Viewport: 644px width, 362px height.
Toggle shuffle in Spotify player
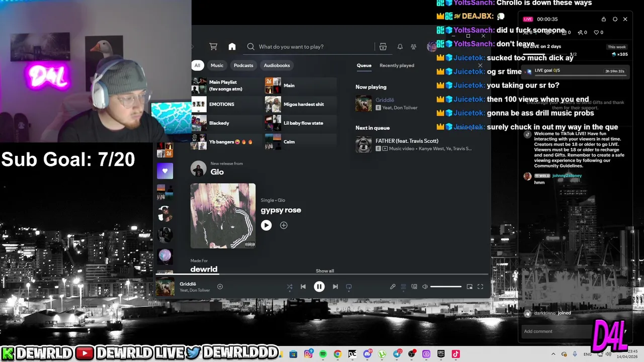[289, 287]
